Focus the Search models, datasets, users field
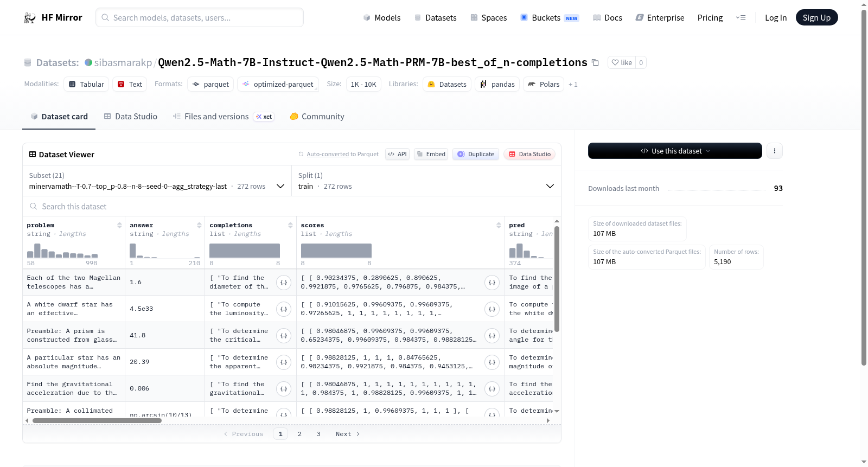 (x=200, y=18)
